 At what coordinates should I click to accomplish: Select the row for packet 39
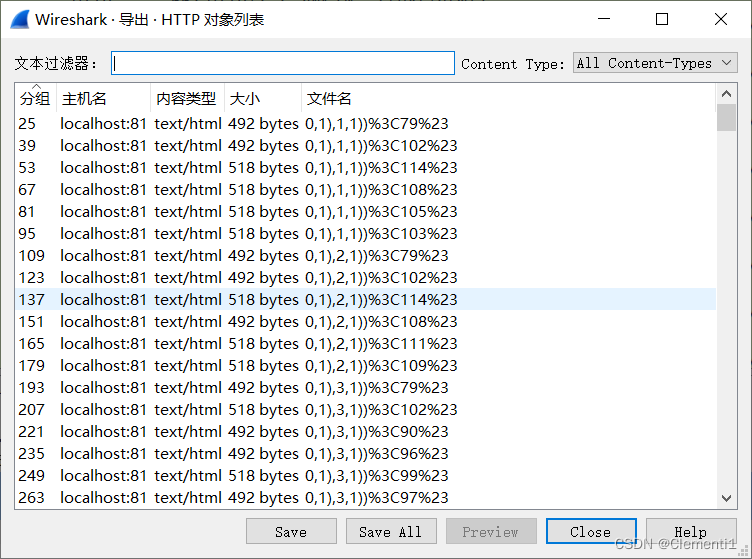[x=365, y=146]
